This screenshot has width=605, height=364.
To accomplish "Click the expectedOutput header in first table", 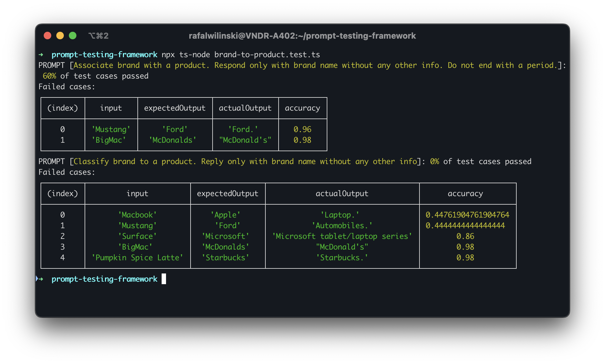I will coord(175,108).
